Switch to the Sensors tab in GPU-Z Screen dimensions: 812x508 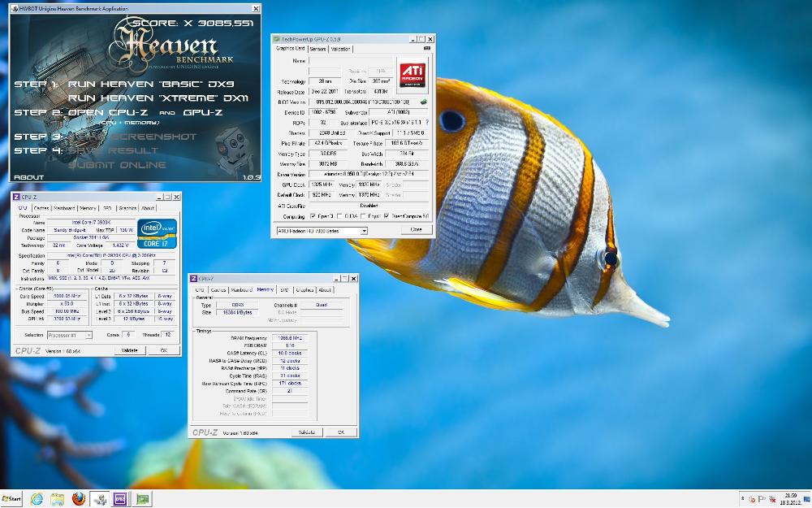[317, 49]
